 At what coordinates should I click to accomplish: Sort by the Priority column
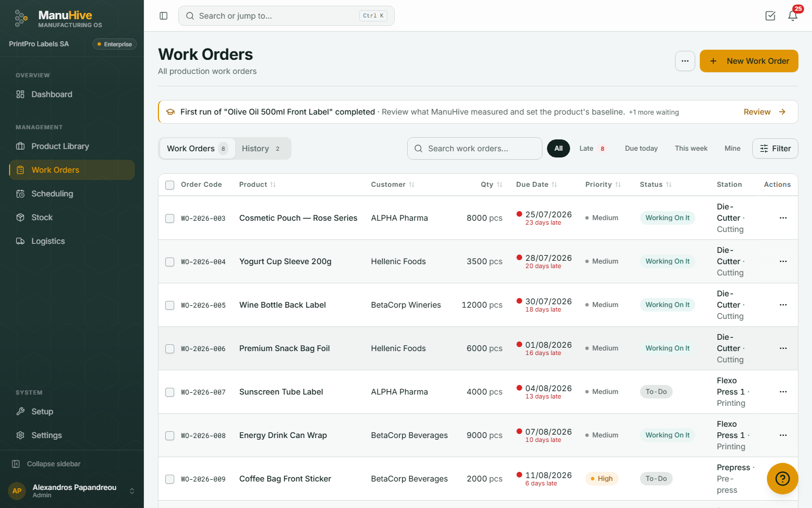(603, 185)
